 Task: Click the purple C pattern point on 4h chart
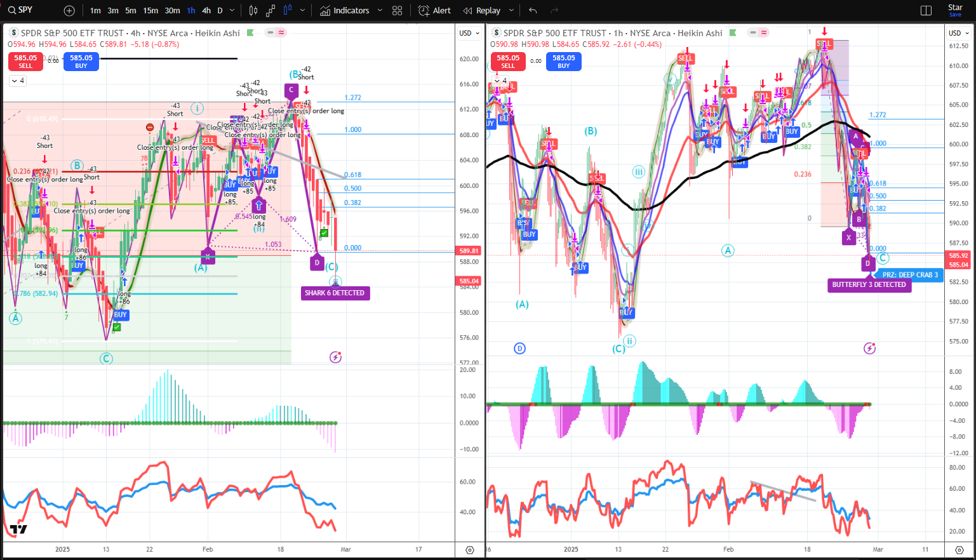[291, 90]
